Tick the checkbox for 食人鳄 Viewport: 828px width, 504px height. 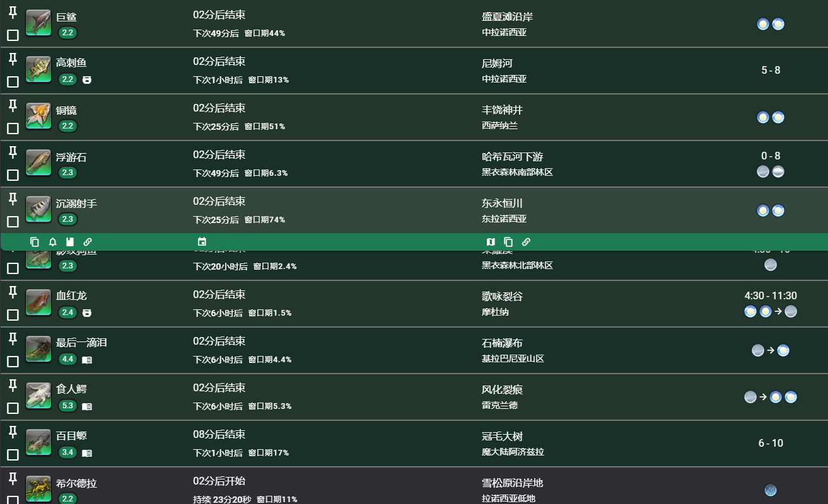coord(13,408)
